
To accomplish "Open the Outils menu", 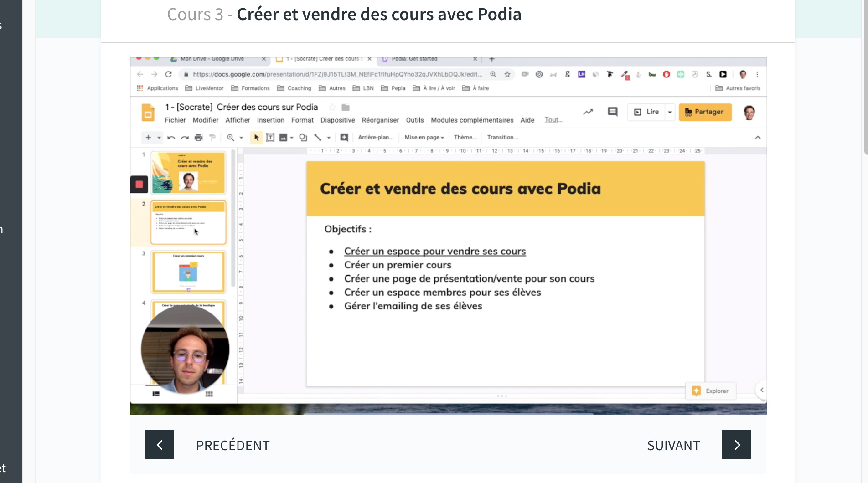I will pyautogui.click(x=415, y=120).
